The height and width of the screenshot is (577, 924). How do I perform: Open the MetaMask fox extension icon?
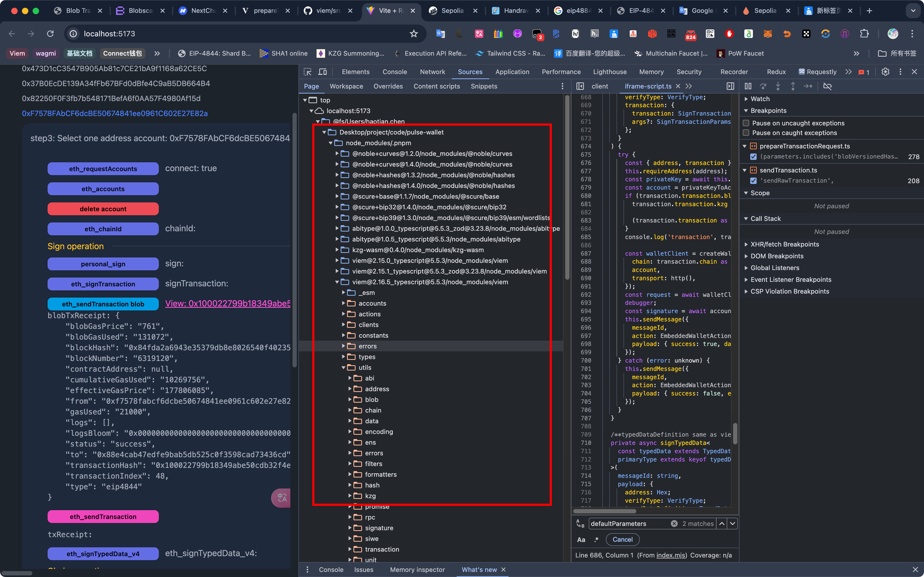[x=768, y=34]
